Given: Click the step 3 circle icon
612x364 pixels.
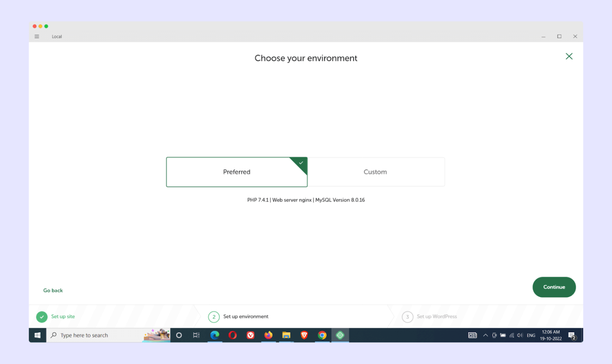Looking at the screenshot, I should (407, 317).
